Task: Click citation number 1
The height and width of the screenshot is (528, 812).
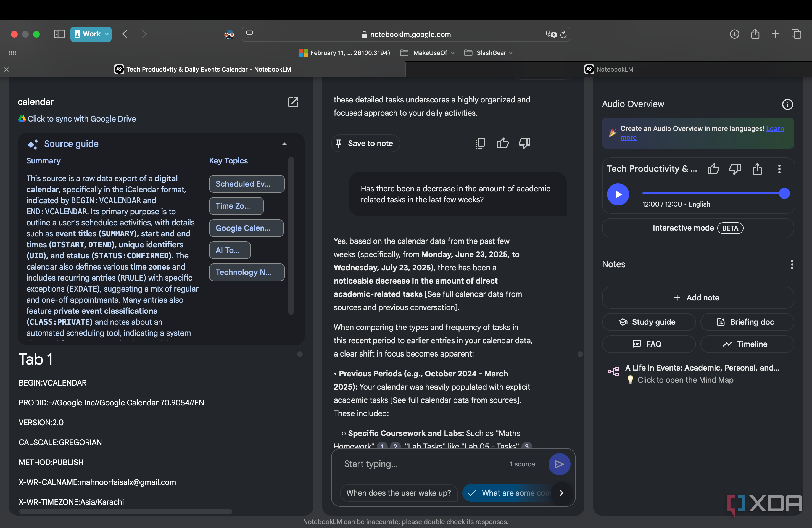Action: tap(382, 446)
